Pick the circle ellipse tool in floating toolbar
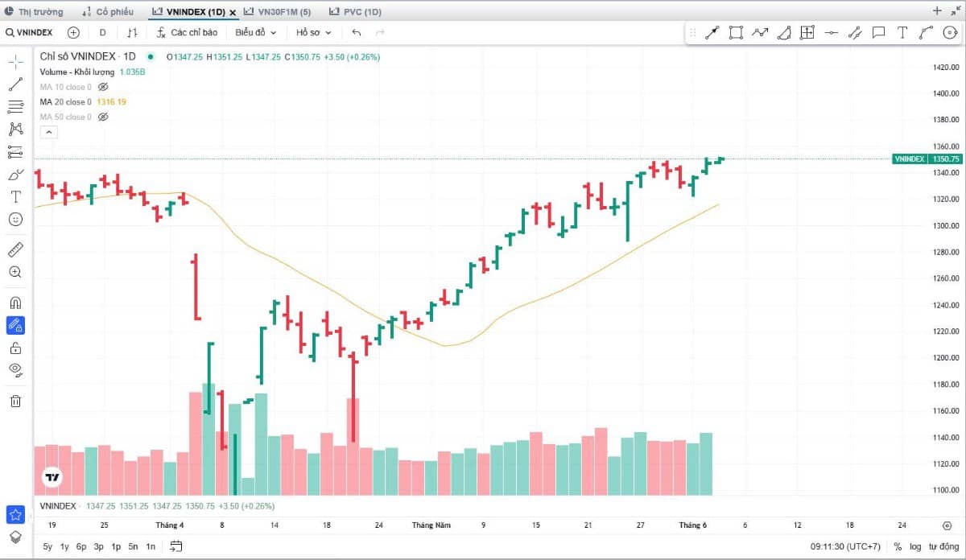This screenshot has height=560, width=966. [950, 33]
